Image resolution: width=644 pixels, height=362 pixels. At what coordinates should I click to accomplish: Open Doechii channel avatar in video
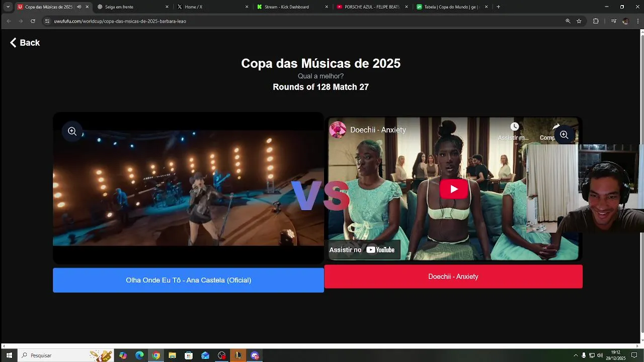338,130
